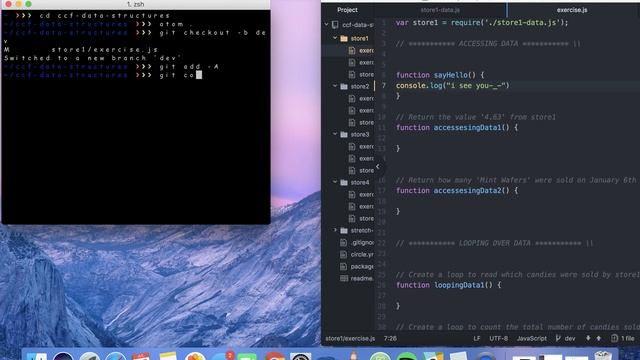Viewport: 640px width, 360px height.
Task: Click the function loopingData1() line
Action: [448, 285]
